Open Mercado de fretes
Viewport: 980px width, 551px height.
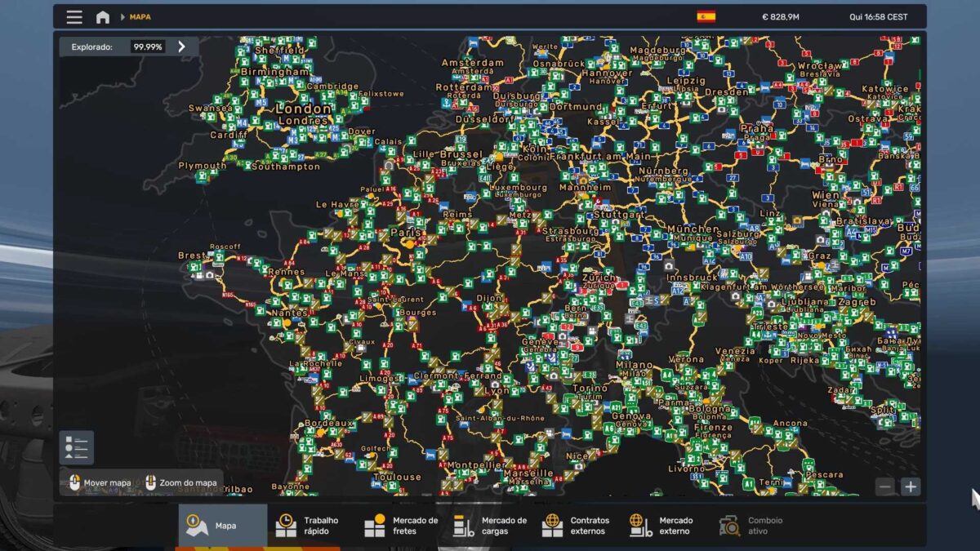pos(401,526)
